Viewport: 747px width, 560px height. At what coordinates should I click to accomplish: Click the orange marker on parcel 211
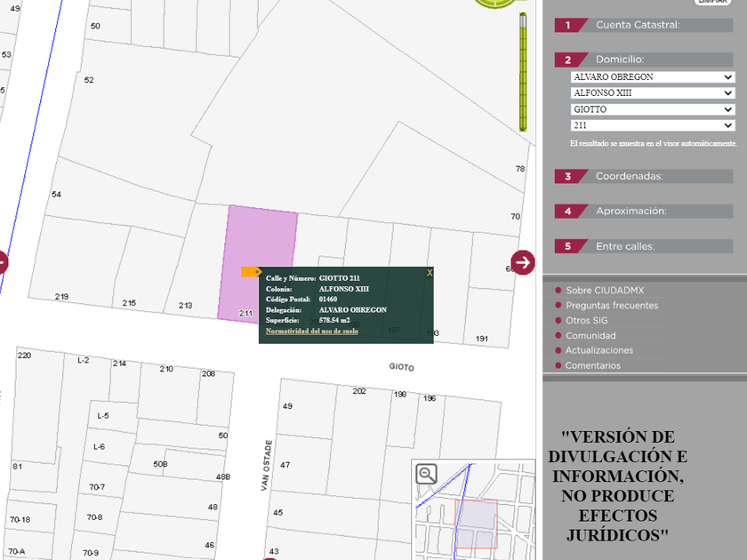coord(252,272)
